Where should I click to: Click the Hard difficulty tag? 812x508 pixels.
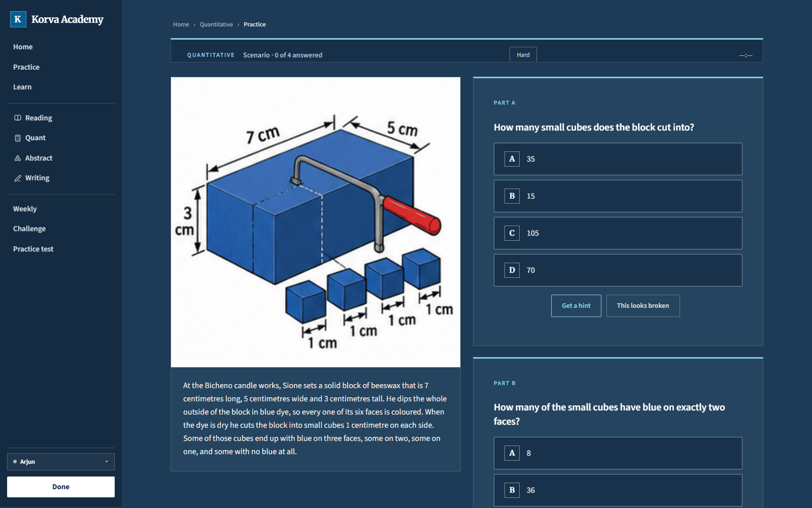coord(523,55)
